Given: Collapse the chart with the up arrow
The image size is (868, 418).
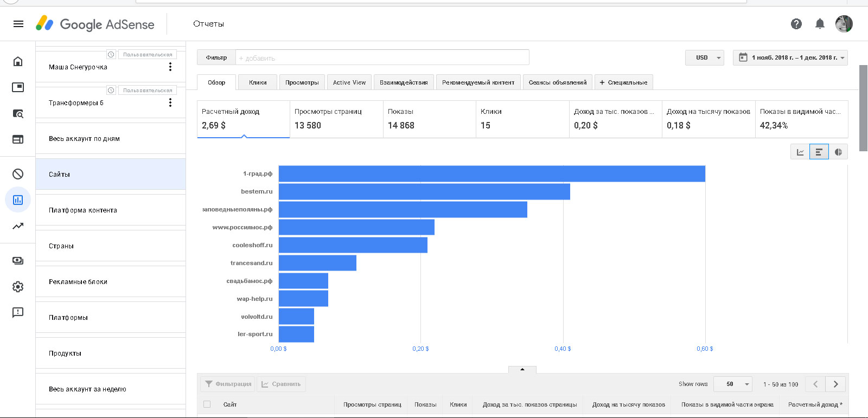Looking at the screenshot, I should point(522,369).
